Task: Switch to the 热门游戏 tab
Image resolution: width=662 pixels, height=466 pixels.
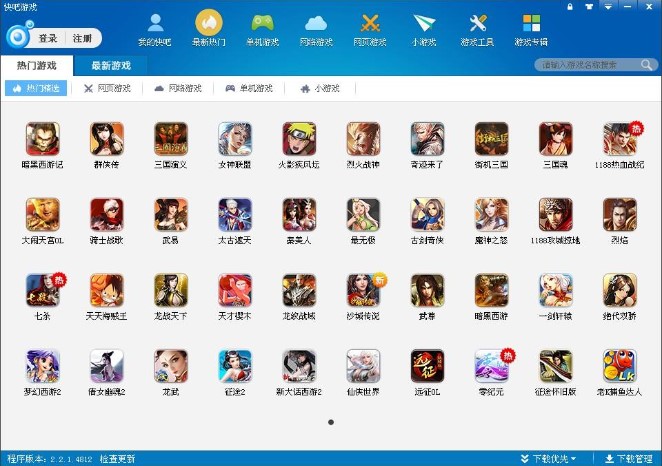Action: pyautogui.click(x=37, y=65)
